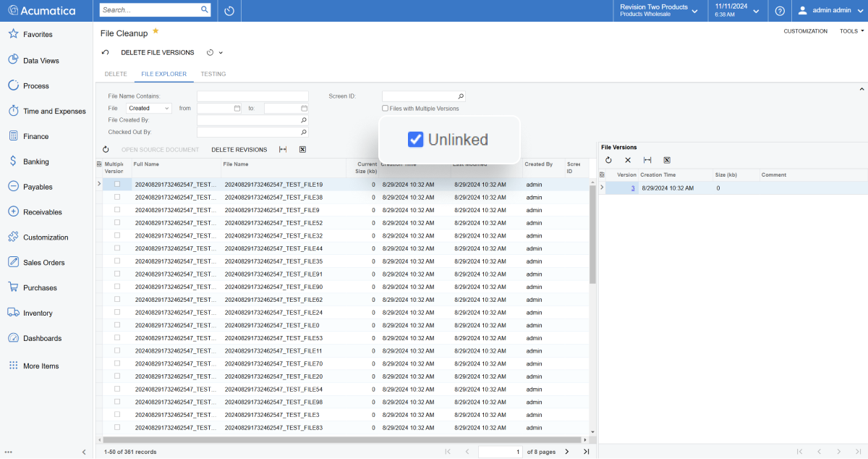Export file grid to Excel
868x459 pixels.
coord(302,150)
